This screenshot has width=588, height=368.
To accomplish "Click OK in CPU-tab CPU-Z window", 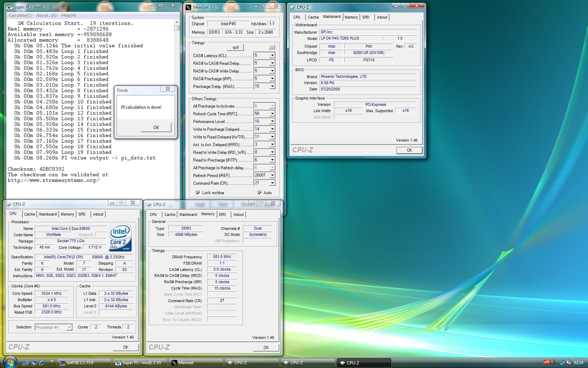I will point(126,347).
